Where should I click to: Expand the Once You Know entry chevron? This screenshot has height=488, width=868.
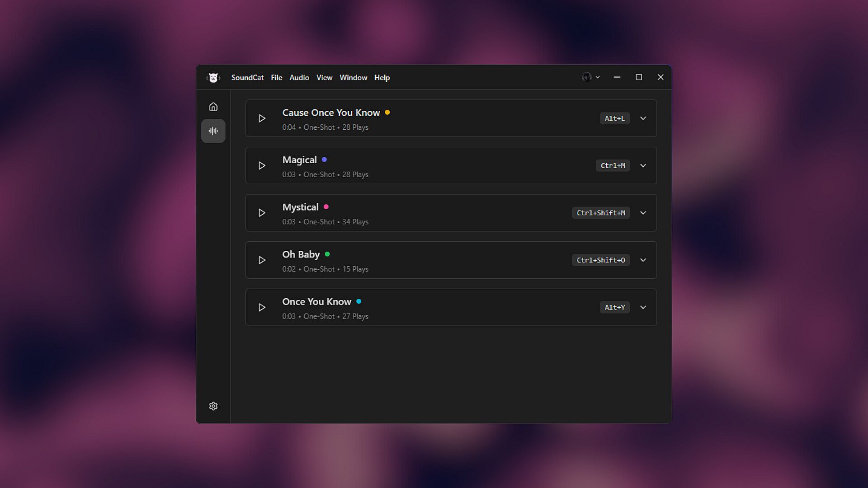coord(643,307)
